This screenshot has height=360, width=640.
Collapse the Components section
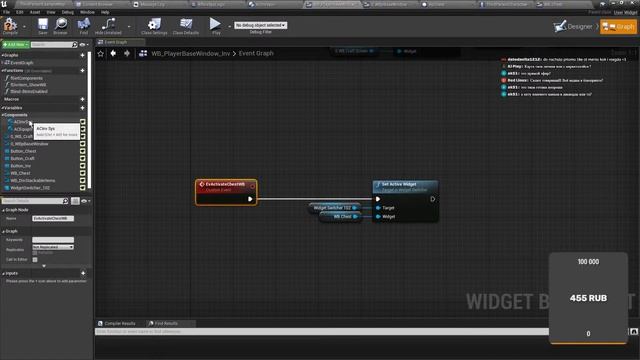(x=2, y=115)
